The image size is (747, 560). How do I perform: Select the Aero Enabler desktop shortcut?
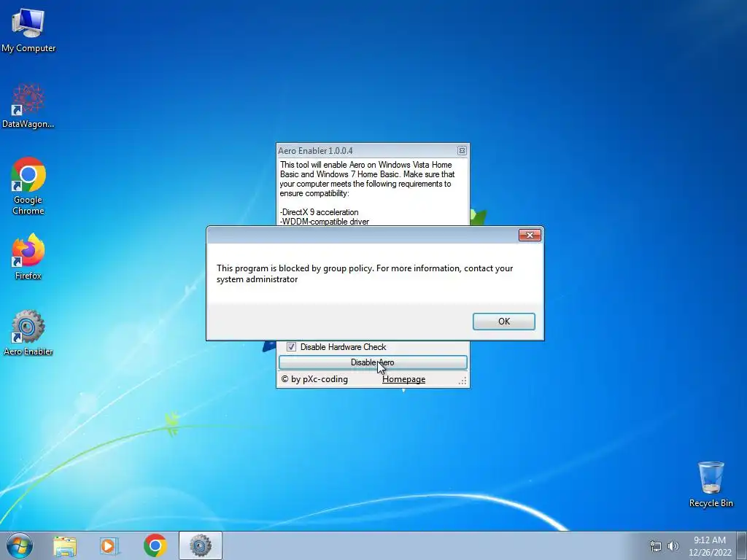tap(28, 332)
